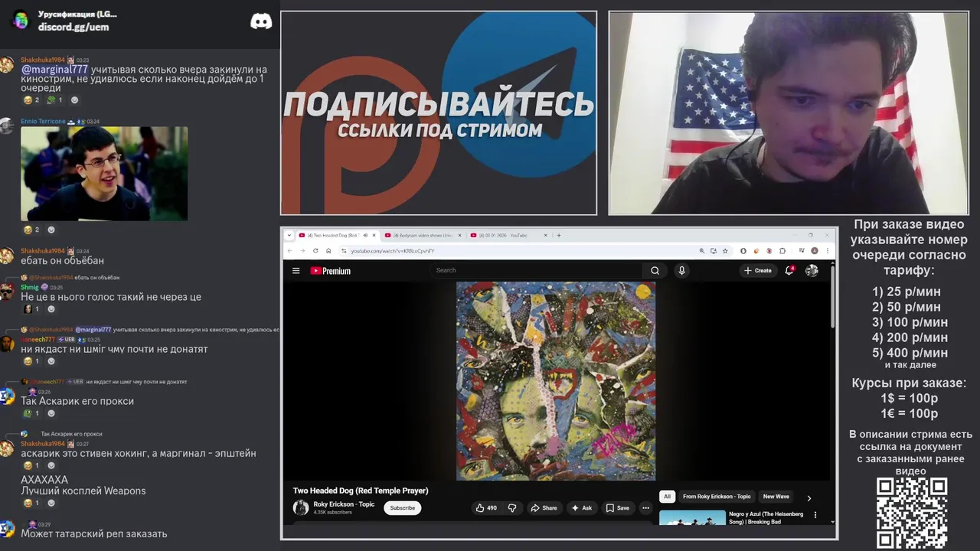Mute the audio indicator on Two Headed Dog tab
Screen dimensions: 980x551
pos(365,235)
